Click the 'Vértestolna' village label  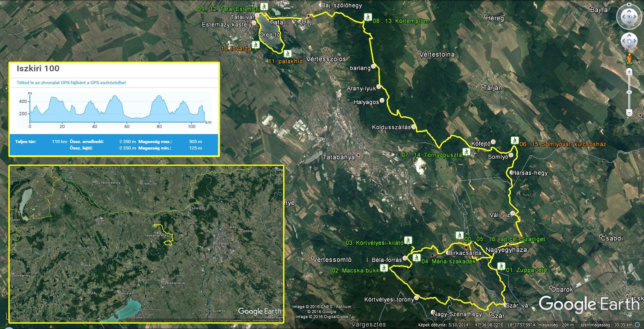coord(436,54)
